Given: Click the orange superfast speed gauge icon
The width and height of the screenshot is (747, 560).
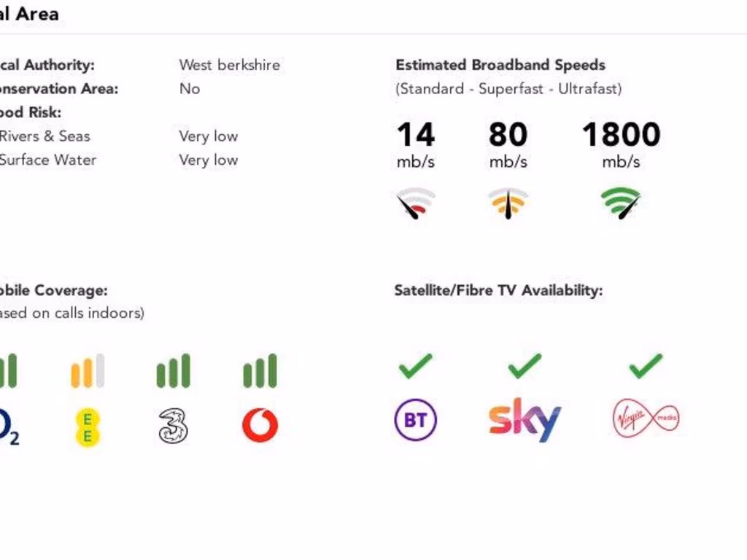Looking at the screenshot, I should tap(508, 203).
